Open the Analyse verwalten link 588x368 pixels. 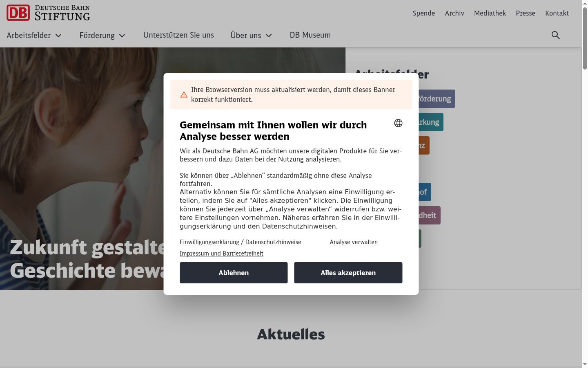tap(354, 242)
